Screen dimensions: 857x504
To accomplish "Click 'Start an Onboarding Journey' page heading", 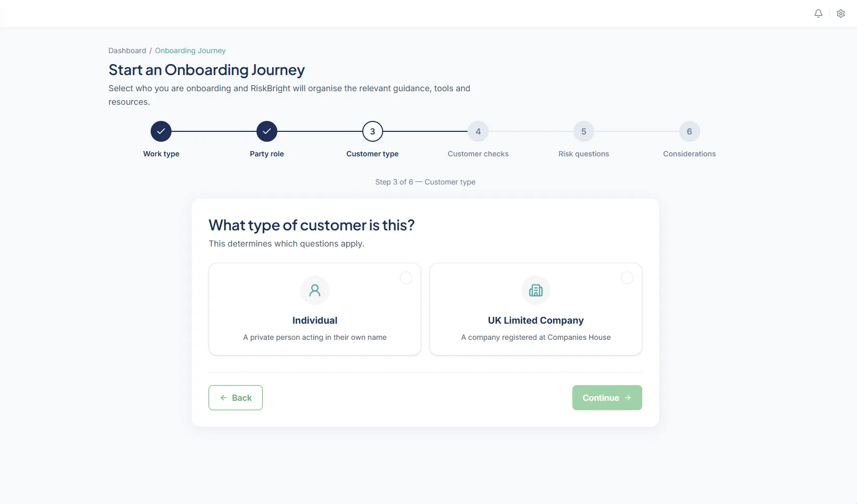I will click(206, 70).
